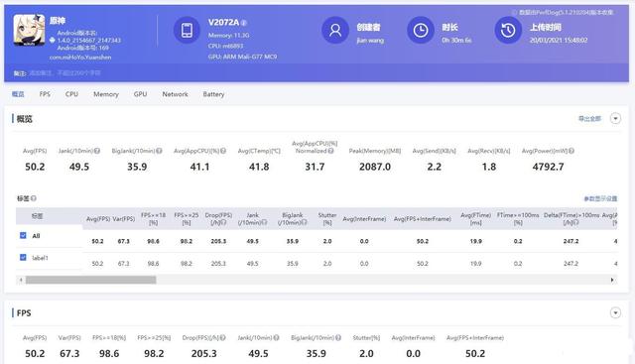Click help icon next to Normalized AppCPU

[330, 151]
